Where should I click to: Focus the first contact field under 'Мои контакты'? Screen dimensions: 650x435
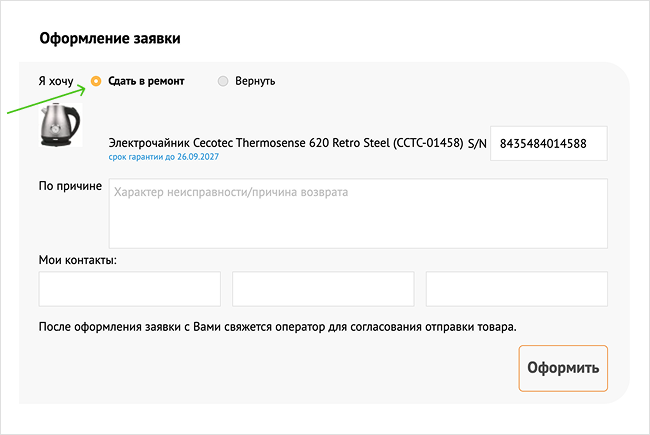coord(130,289)
